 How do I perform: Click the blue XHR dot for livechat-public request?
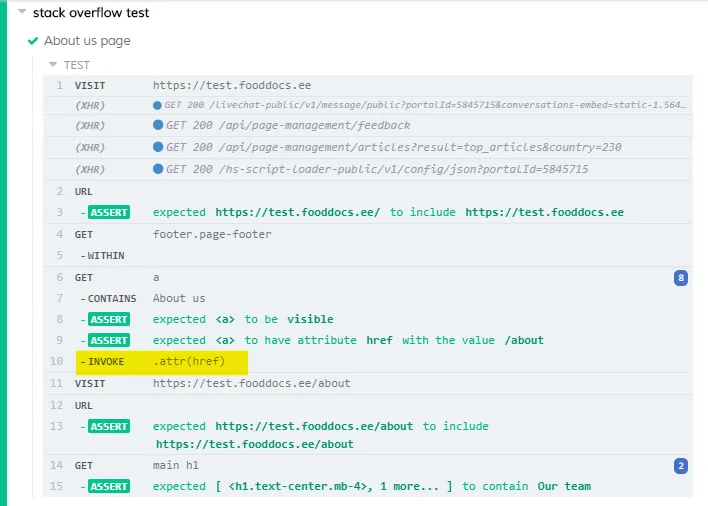point(157,105)
